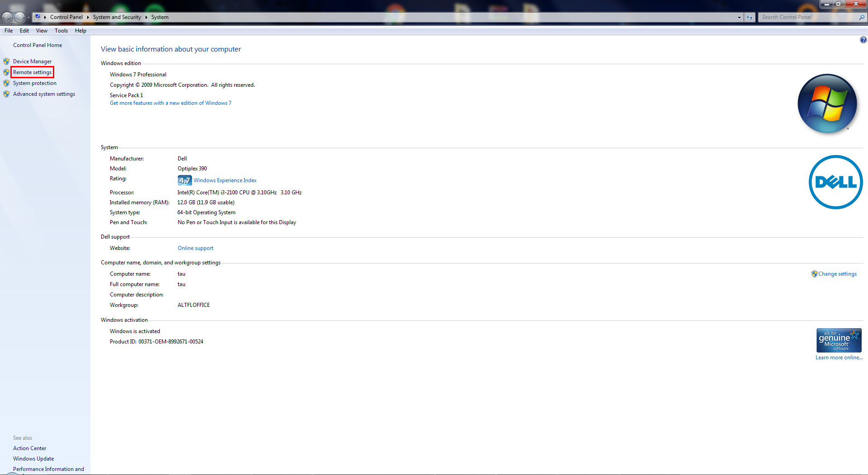Open System protection link

point(35,83)
